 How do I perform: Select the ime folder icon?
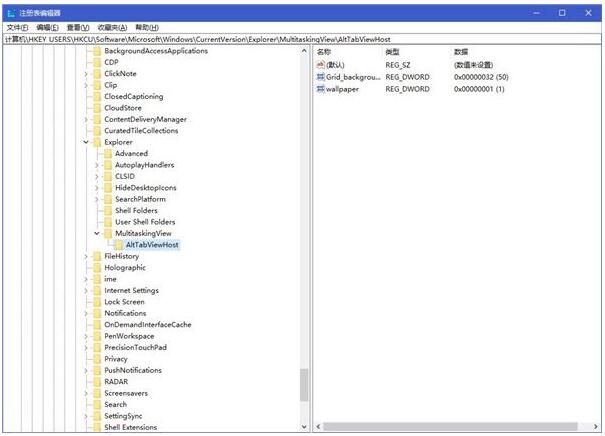click(97, 279)
